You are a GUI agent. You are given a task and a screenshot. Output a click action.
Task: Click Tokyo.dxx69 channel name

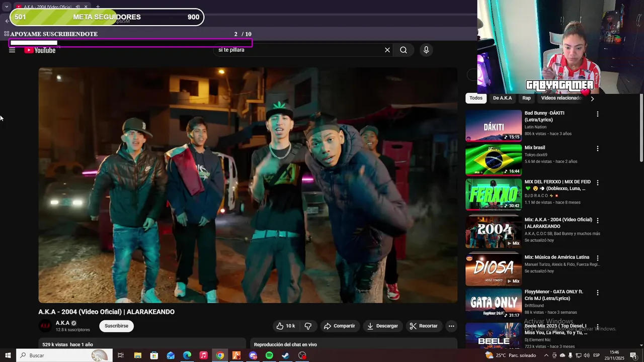pos(536,155)
